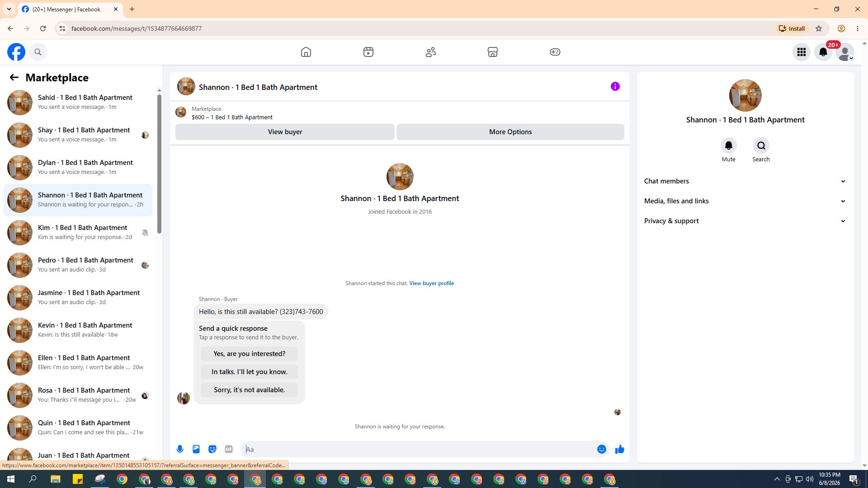Open the Jasmine 1 Bed 1 Bath conversation
Screen dimensions: 868x488
tap(78, 297)
